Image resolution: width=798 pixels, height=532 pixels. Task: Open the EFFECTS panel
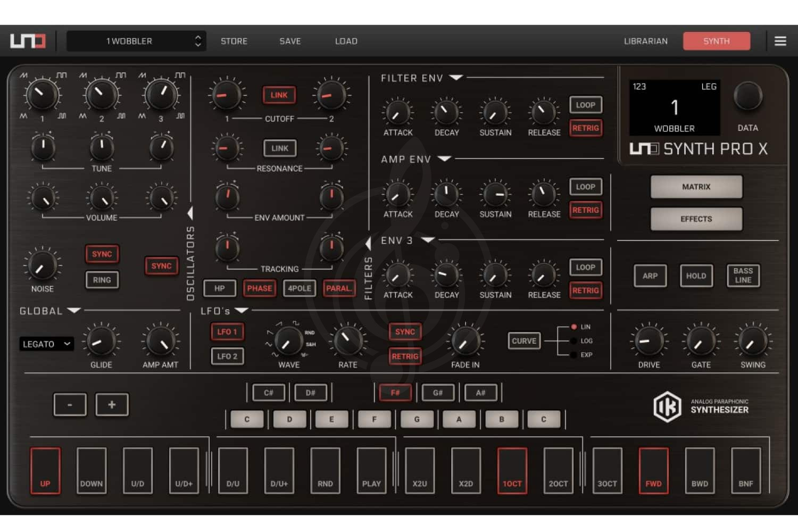coord(696,219)
